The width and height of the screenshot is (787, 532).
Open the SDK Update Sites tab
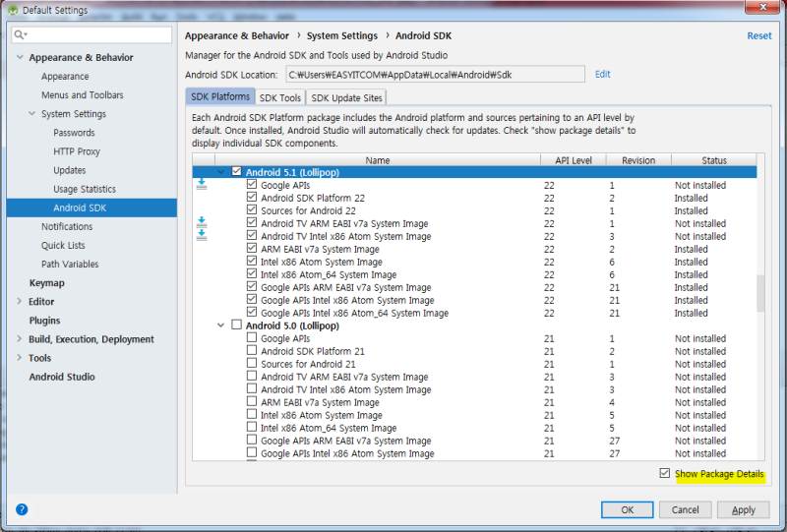click(346, 98)
